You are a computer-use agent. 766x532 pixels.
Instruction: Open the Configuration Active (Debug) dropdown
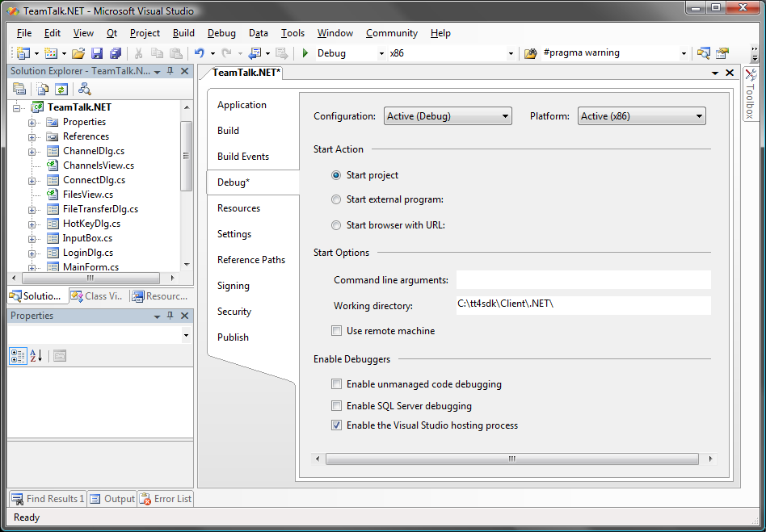(x=448, y=116)
